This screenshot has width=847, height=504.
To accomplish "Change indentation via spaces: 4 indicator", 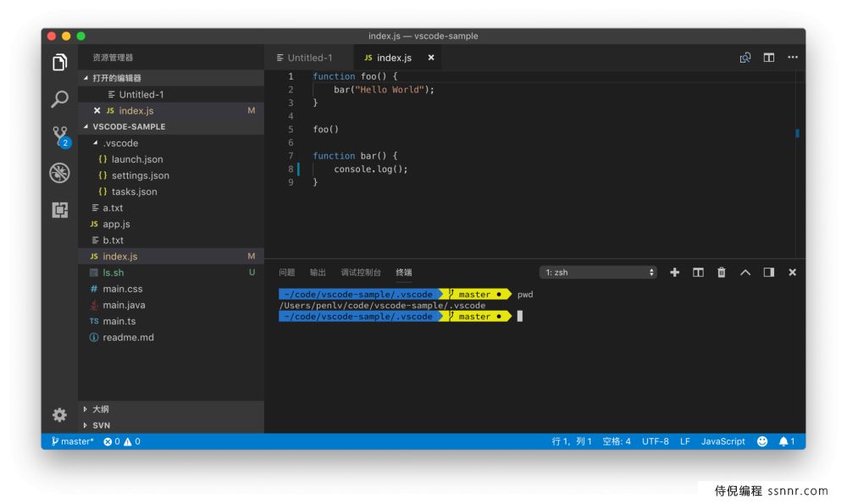I will [617, 441].
